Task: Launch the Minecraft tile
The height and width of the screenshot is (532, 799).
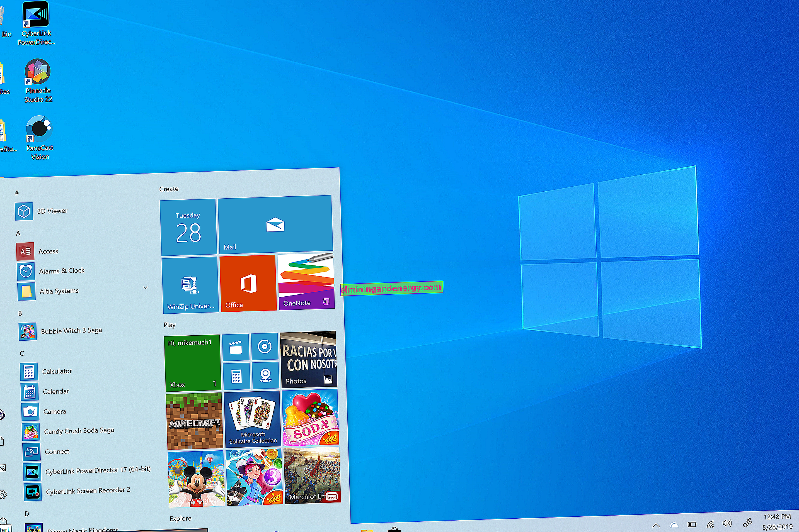Action: 195,421
